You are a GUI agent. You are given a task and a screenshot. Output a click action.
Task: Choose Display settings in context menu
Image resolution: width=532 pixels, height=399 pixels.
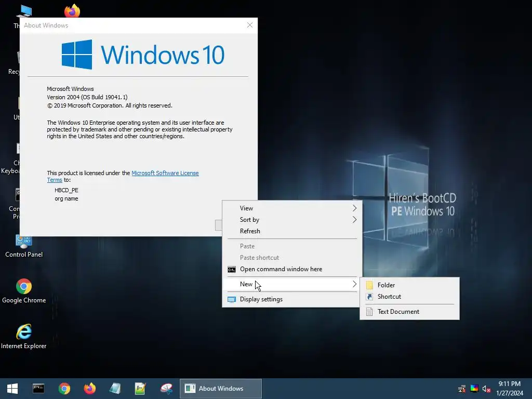pos(292,299)
